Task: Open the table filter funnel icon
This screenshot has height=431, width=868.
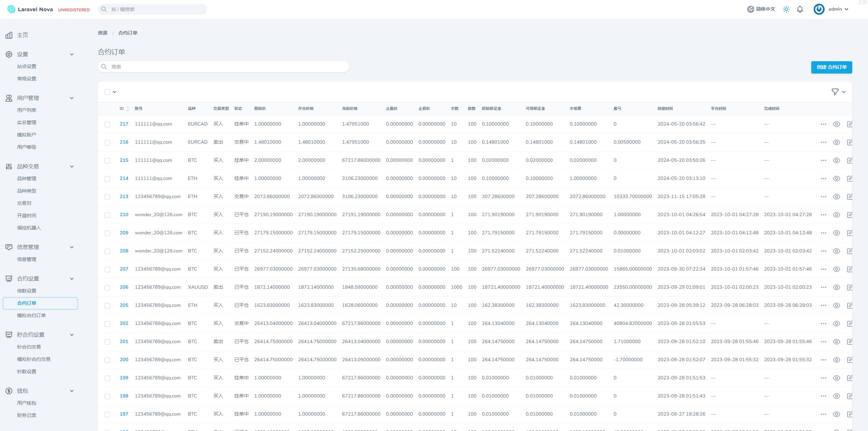Action: [835, 92]
